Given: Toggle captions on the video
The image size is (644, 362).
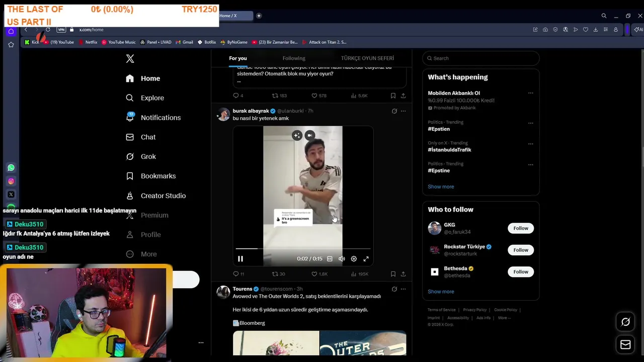Looking at the screenshot, I should pyautogui.click(x=330, y=259).
